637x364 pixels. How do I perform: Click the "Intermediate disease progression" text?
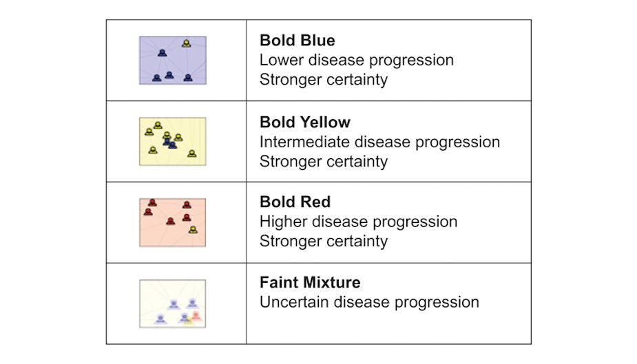[x=379, y=142]
